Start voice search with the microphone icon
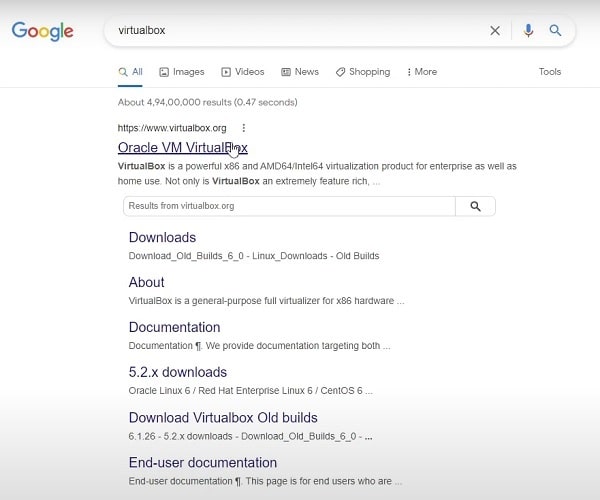The width and height of the screenshot is (600, 500). [528, 30]
